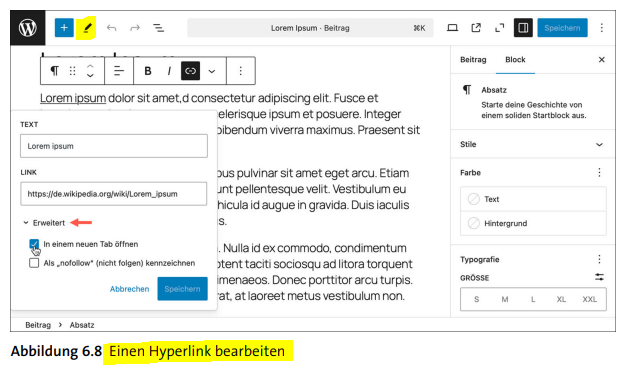
Task: Save the link with Speichern button
Action: pyautogui.click(x=183, y=289)
